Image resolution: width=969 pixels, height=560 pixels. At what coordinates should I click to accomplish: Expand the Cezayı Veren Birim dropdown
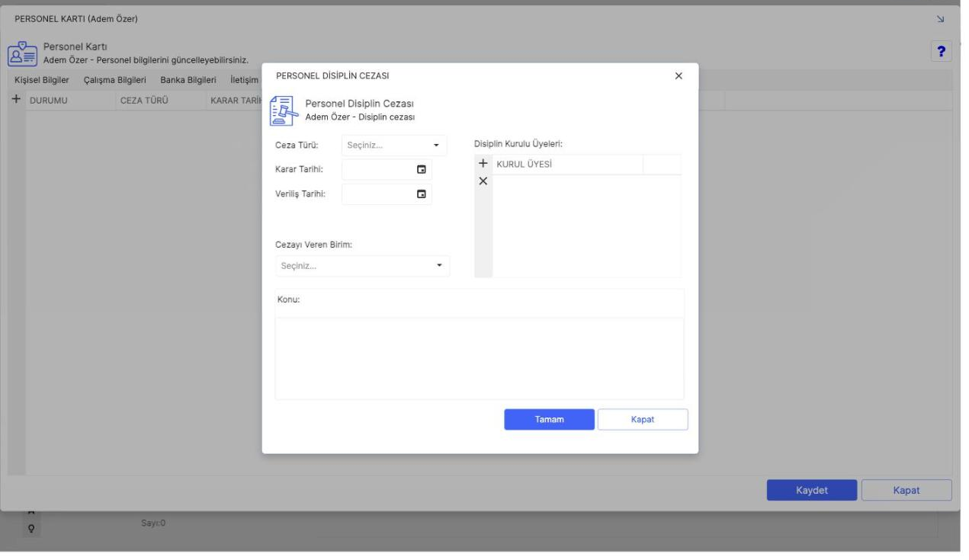click(438, 266)
